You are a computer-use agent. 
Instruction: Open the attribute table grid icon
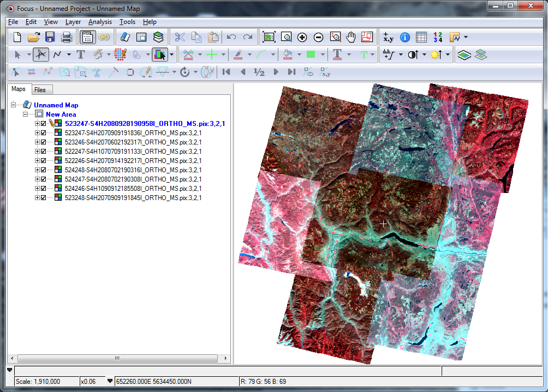click(421, 37)
